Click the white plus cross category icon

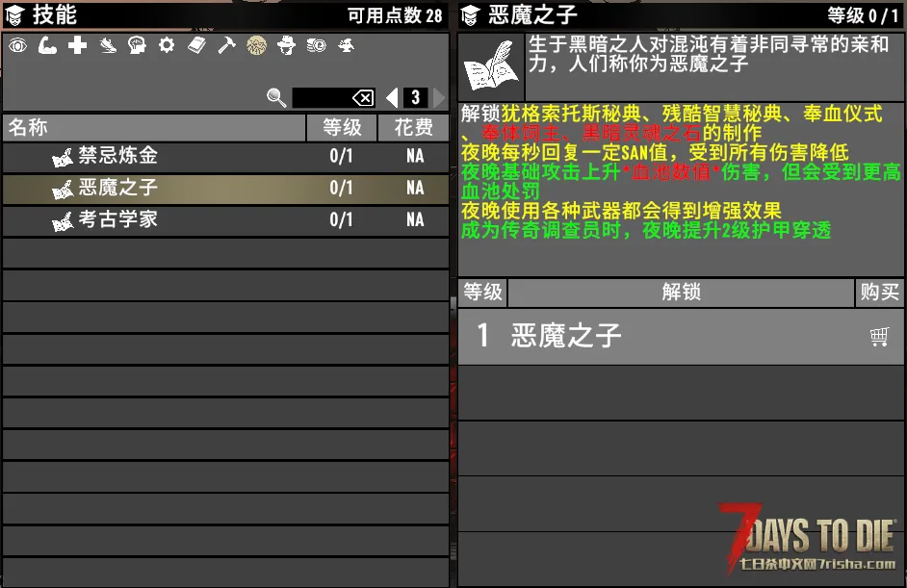pos(77,45)
